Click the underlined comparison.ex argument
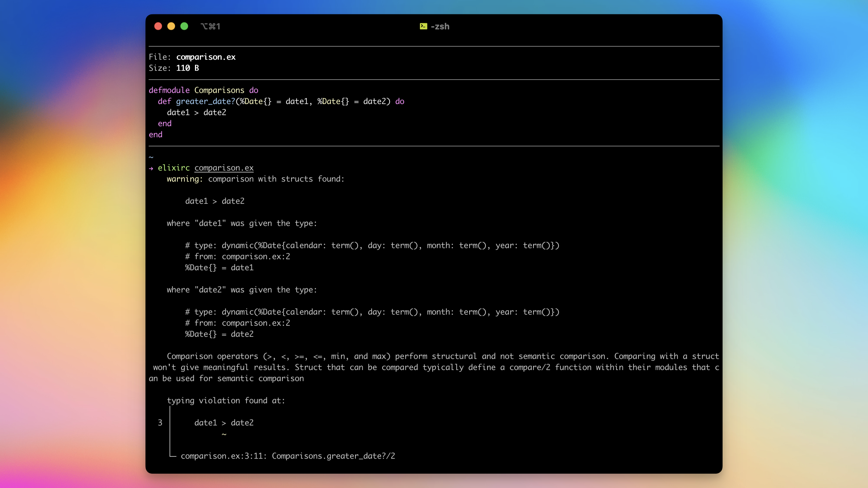The image size is (868, 488). tap(224, 168)
